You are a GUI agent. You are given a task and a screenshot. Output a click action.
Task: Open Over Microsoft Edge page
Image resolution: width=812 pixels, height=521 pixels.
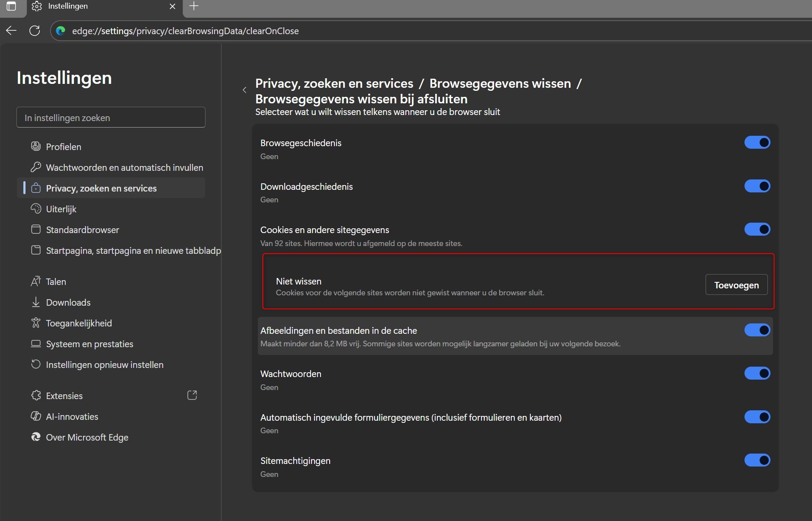[111, 437]
